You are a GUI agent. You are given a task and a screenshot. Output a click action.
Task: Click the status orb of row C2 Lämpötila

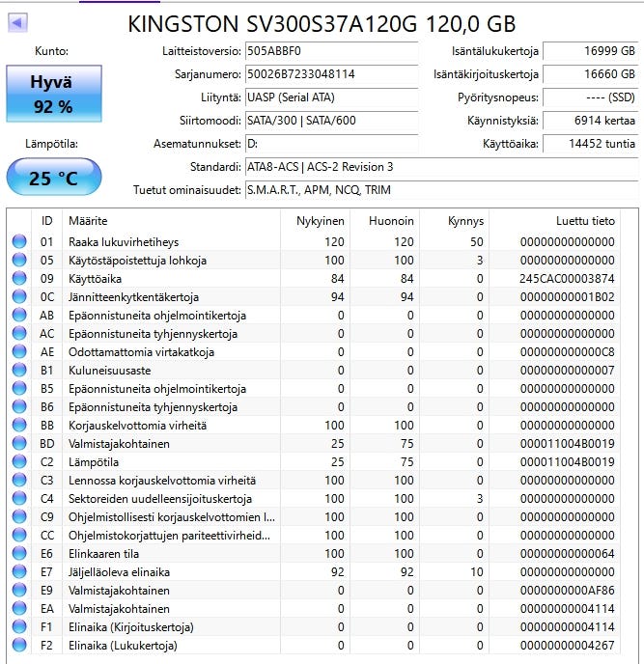click(19, 461)
